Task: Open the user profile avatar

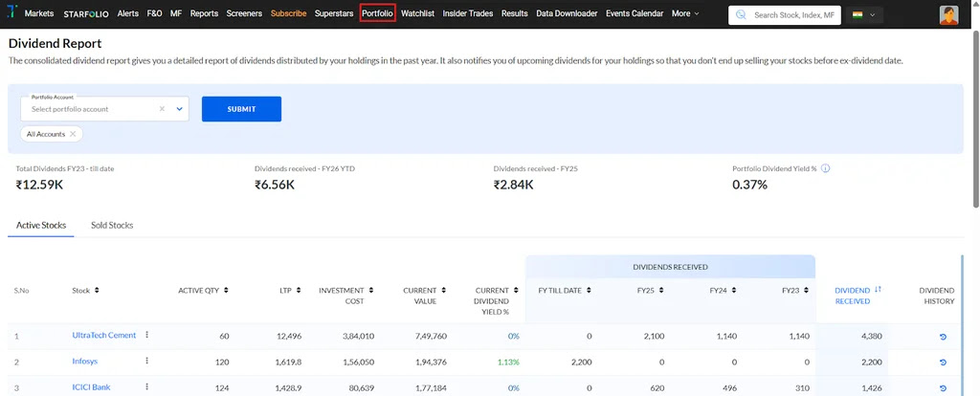Action: tap(948, 15)
